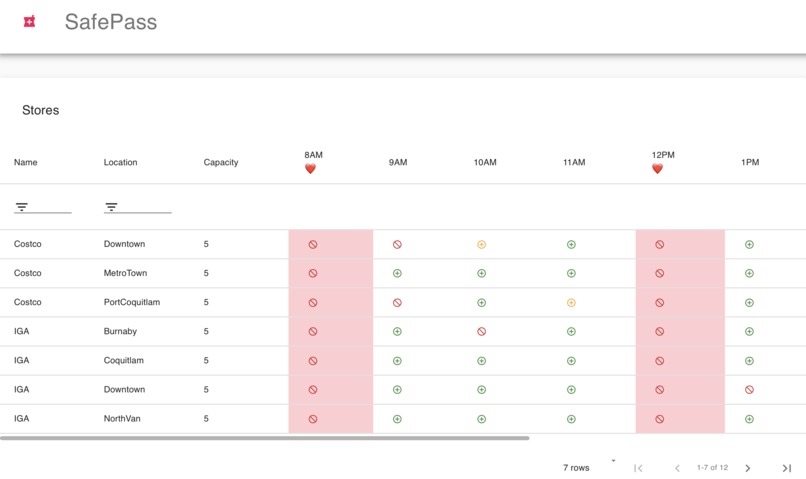This screenshot has width=806, height=479.
Task: Click the filter icon under Name column
Action: (22, 207)
